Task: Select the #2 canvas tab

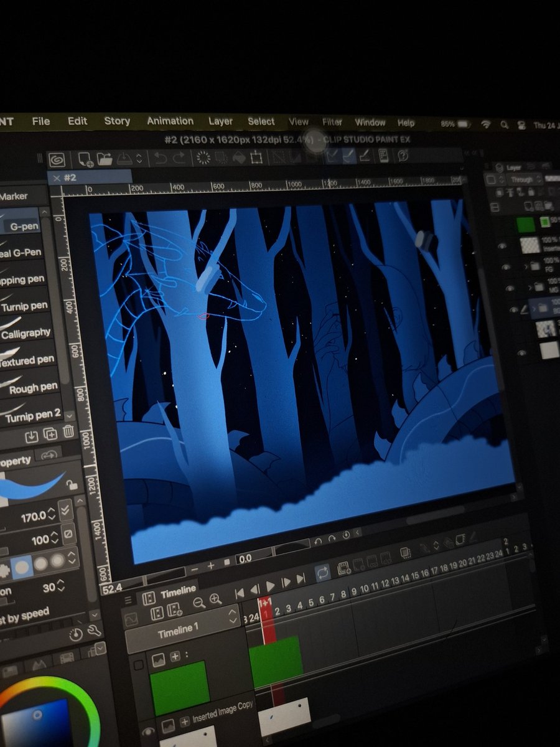Action: tap(89, 177)
